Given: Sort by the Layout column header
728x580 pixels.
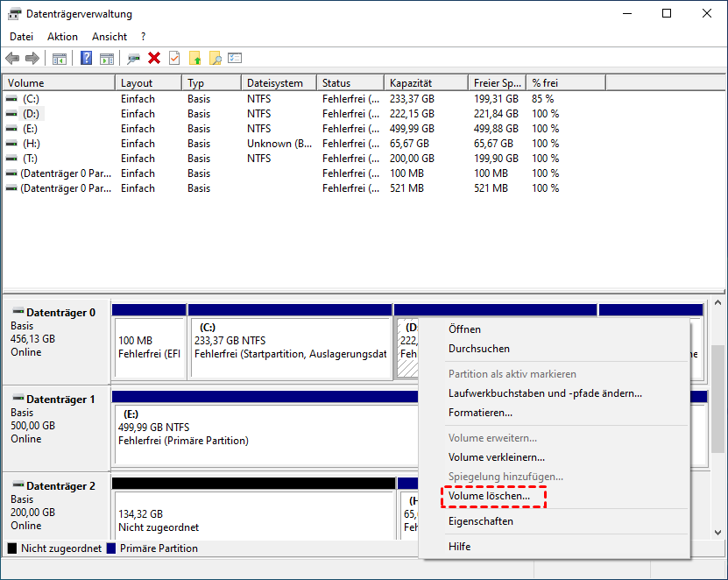Looking at the screenshot, I should pos(149,83).
